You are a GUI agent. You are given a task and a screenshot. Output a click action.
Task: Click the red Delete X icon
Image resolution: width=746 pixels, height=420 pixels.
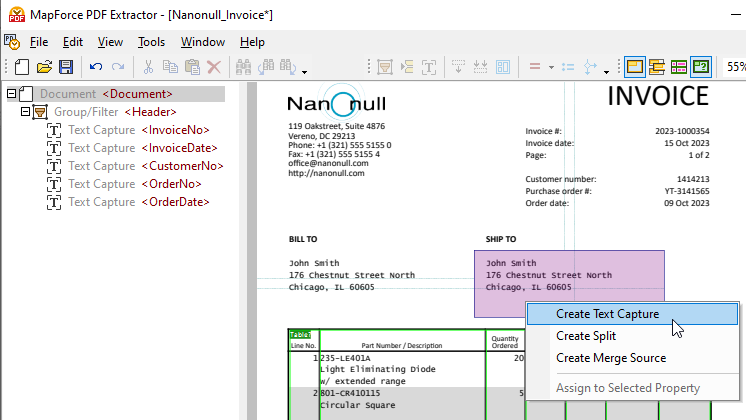coord(213,67)
